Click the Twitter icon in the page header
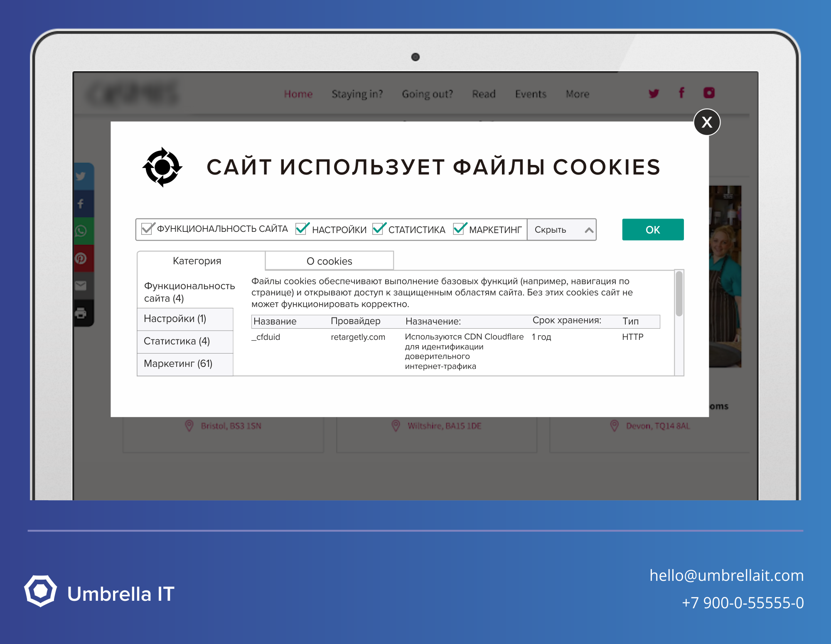This screenshot has height=644, width=831. 654,93
